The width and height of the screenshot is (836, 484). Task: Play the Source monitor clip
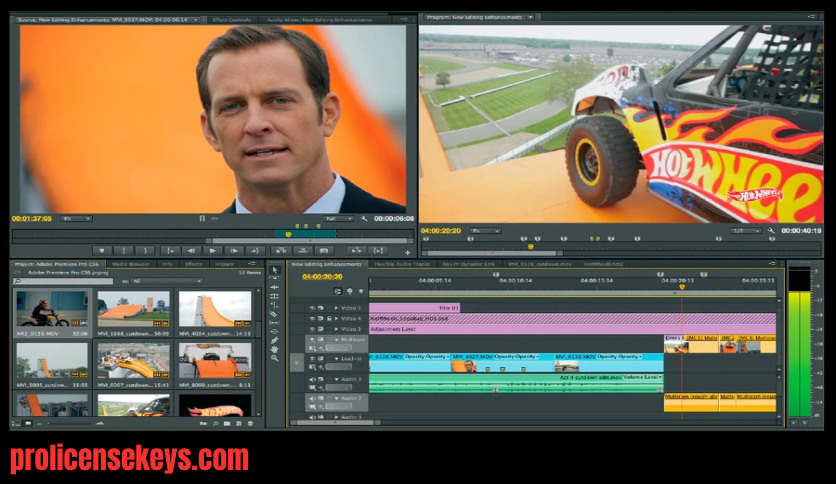coord(213,251)
